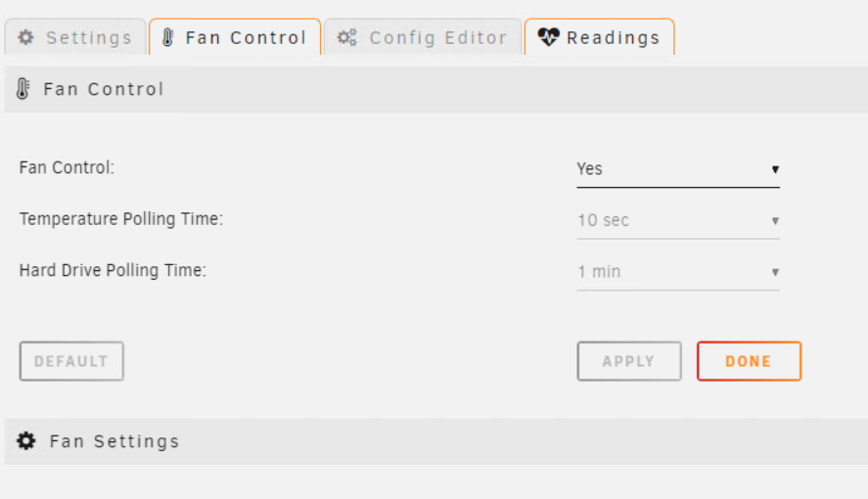
Task: Click the gear icon beside Fan Settings
Action: [x=26, y=441]
